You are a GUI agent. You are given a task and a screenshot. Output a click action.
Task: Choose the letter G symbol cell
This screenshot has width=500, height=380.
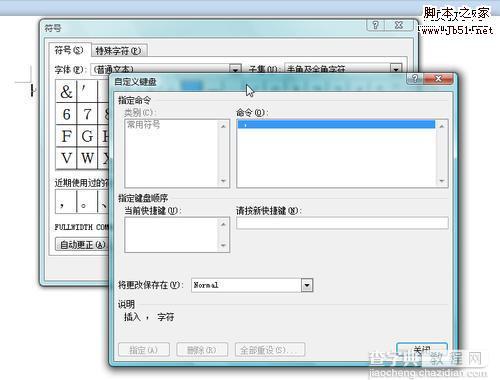coord(87,136)
